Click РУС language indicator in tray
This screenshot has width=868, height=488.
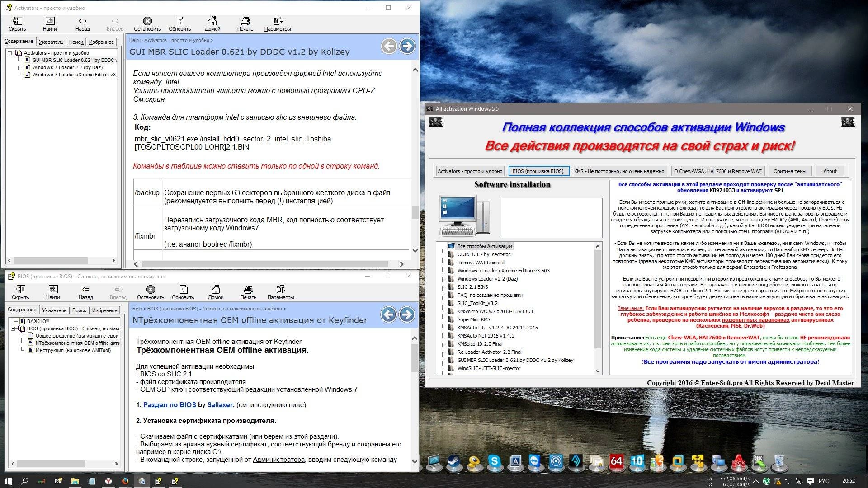tap(824, 481)
